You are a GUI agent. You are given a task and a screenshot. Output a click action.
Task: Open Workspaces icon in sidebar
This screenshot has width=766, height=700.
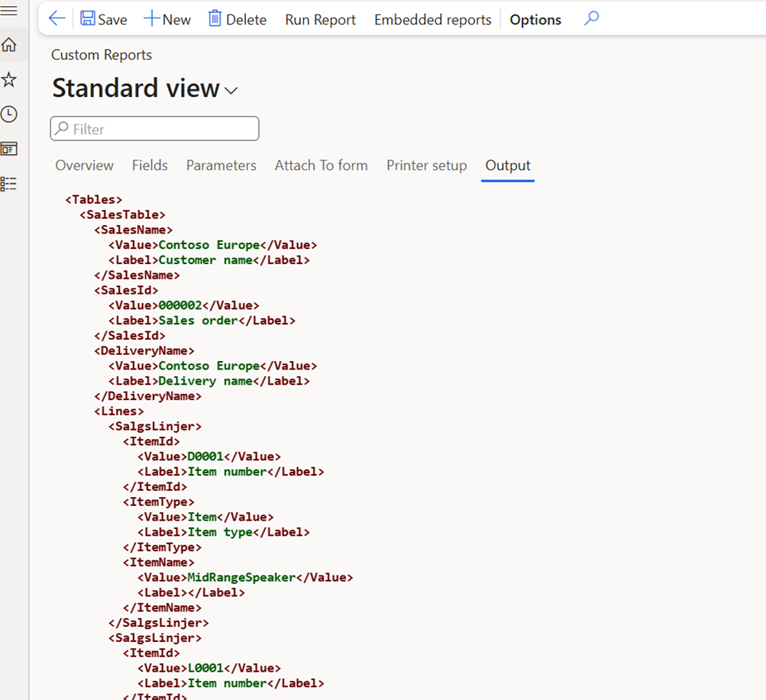9,149
